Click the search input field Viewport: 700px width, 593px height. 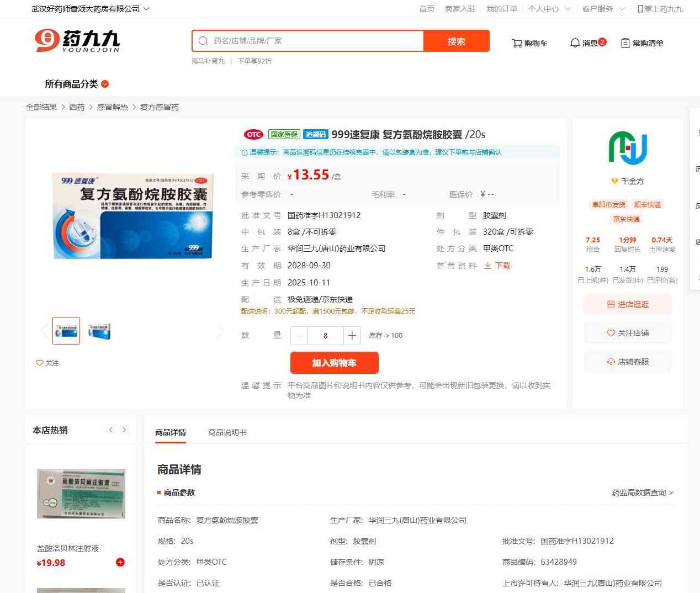click(315, 41)
